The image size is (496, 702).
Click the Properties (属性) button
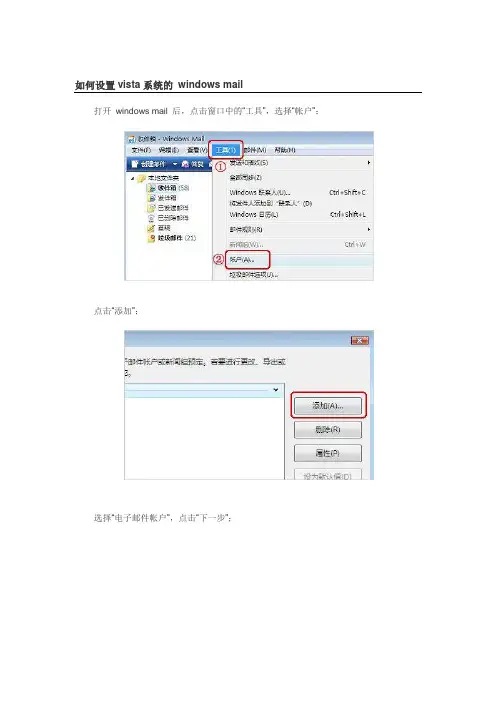click(328, 454)
